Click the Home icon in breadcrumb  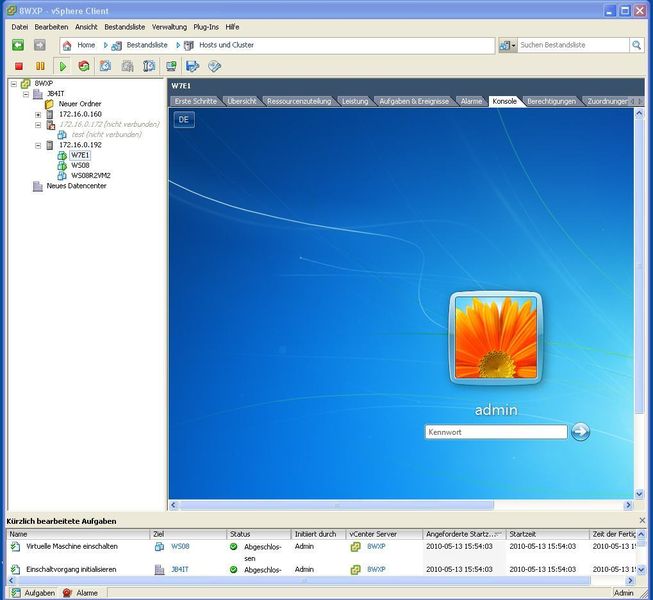click(67, 45)
